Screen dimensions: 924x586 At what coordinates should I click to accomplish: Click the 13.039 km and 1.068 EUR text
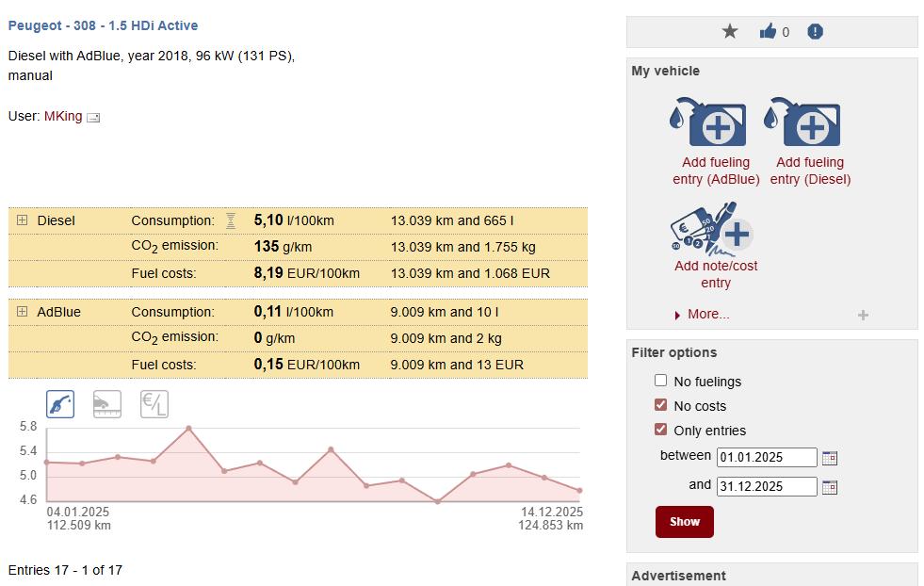point(470,273)
